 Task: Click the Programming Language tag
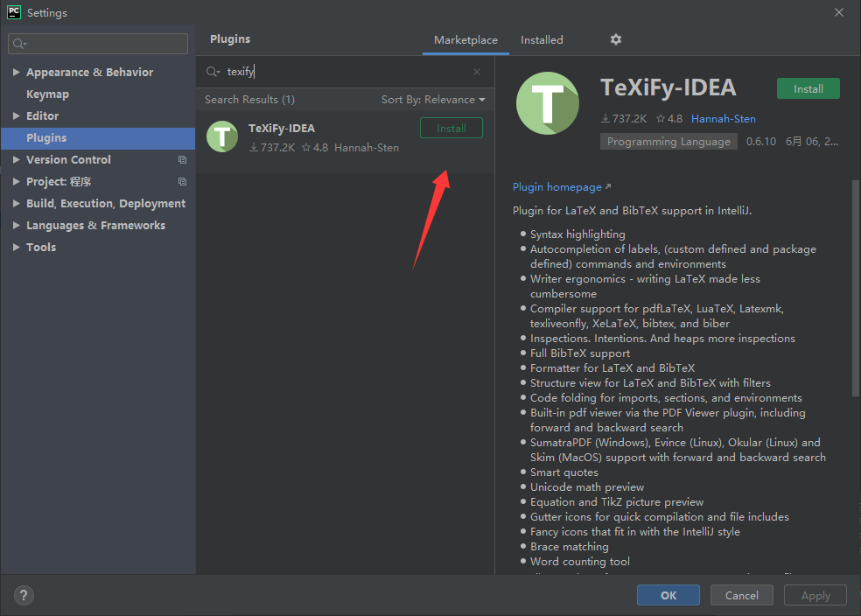[x=668, y=142]
